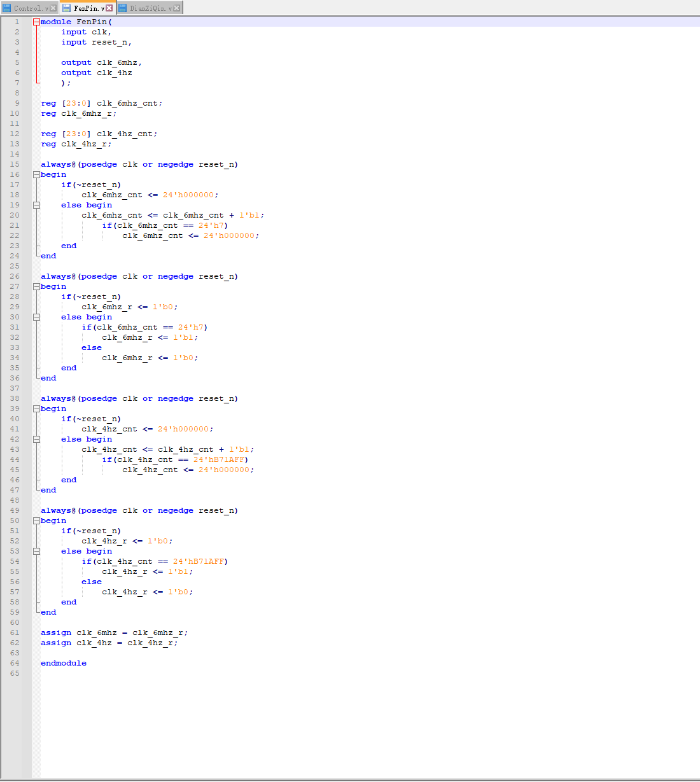Click 'clk_6mhz_cnt + 1'b1' increment line
This screenshot has width=700, height=782.
[173, 215]
